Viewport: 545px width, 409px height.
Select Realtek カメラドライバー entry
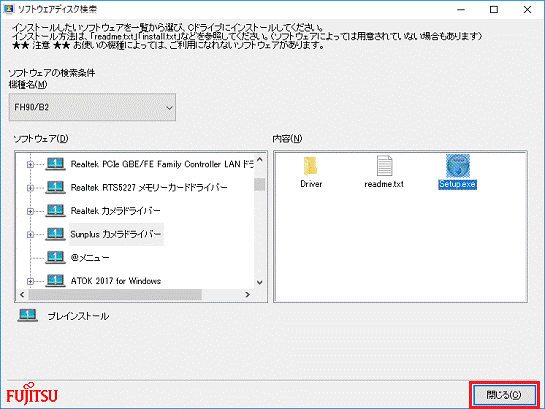[x=115, y=211]
